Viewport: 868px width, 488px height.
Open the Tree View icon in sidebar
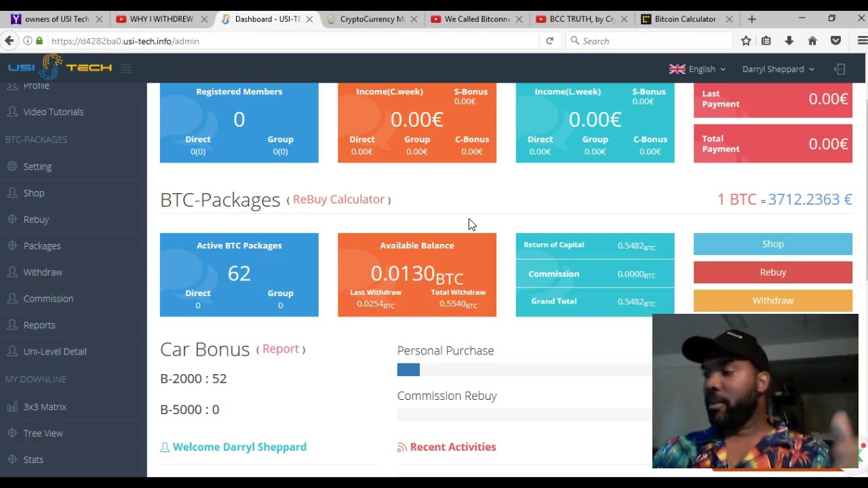point(12,433)
